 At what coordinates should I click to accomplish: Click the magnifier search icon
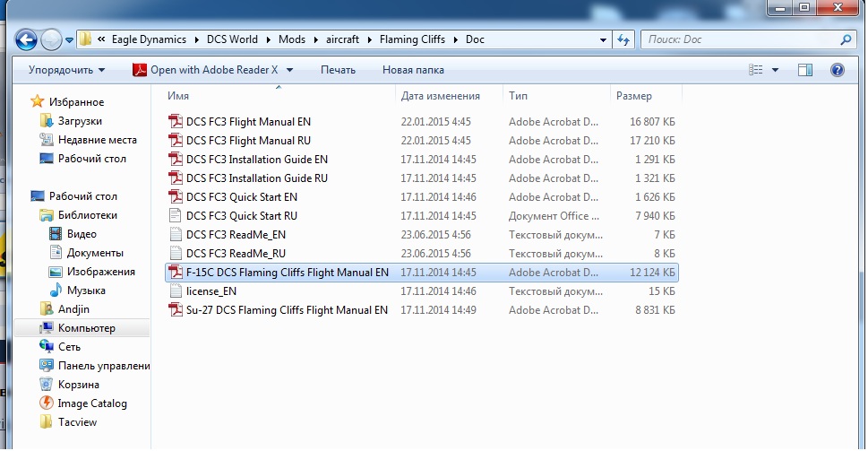[846, 39]
